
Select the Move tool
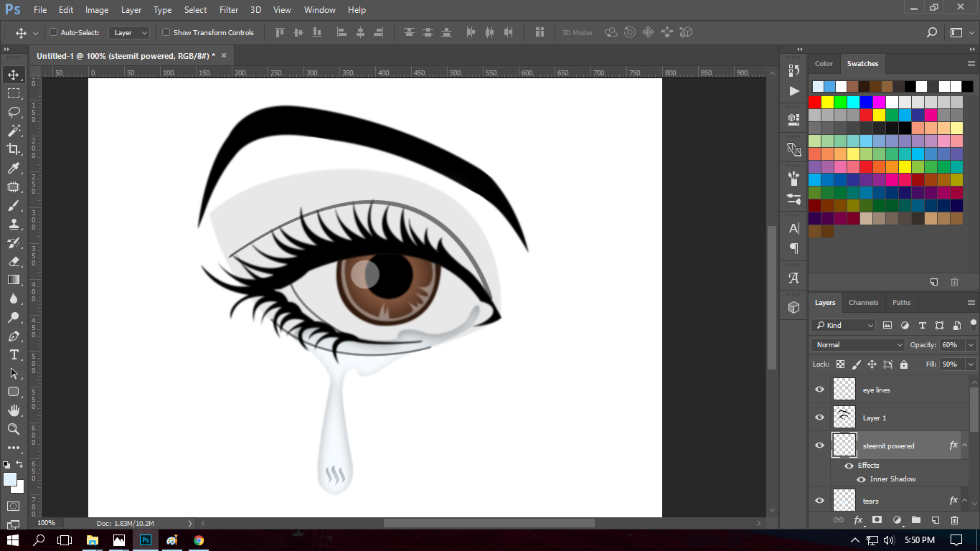pos(14,75)
